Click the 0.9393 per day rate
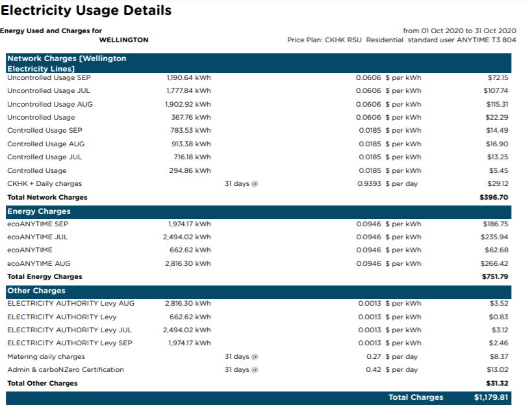This screenshot has height=411, width=532. pos(387,184)
